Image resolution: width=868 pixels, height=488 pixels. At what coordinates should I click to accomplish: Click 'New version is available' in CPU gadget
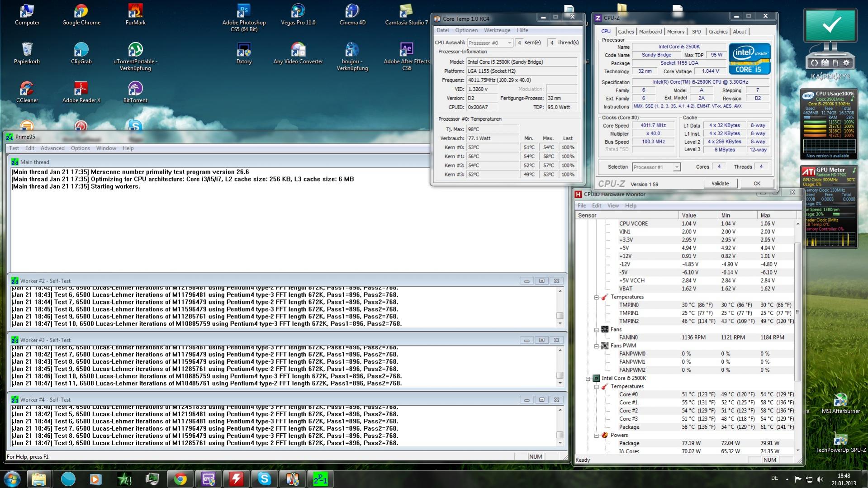828,156
